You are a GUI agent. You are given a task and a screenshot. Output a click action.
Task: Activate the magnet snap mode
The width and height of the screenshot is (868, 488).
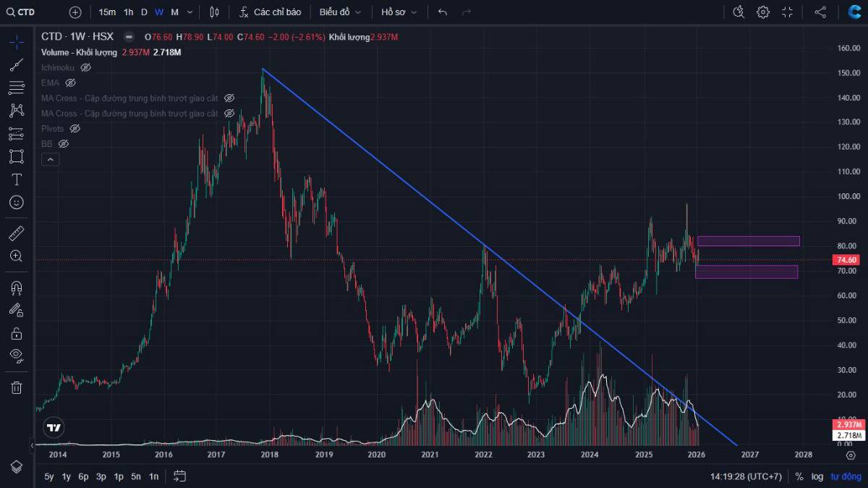coord(16,287)
